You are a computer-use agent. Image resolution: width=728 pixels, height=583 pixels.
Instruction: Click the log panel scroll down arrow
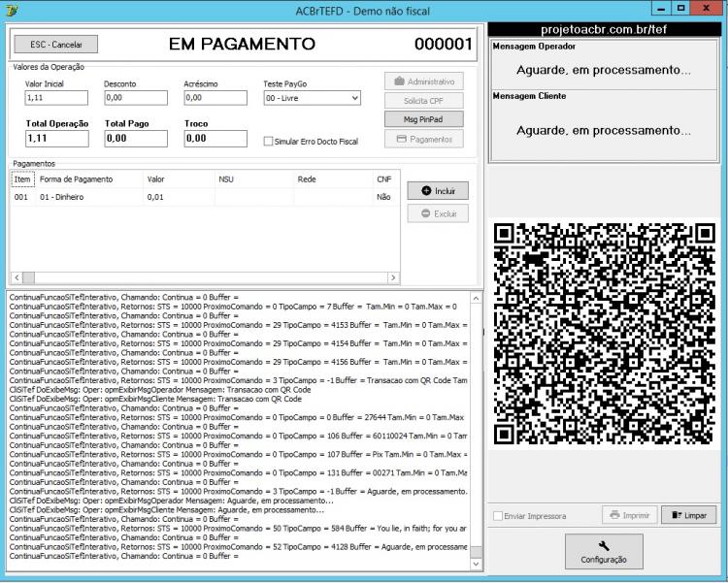point(476,564)
